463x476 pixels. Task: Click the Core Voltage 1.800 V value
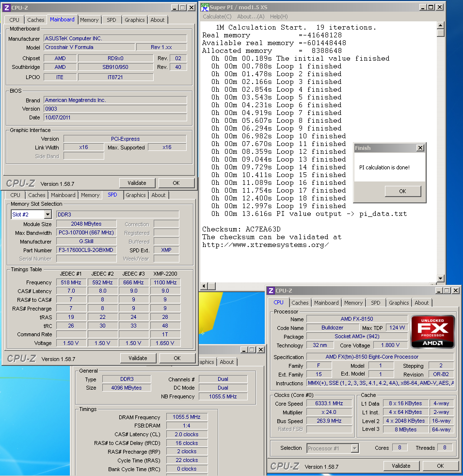pyautogui.click(x=390, y=345)
